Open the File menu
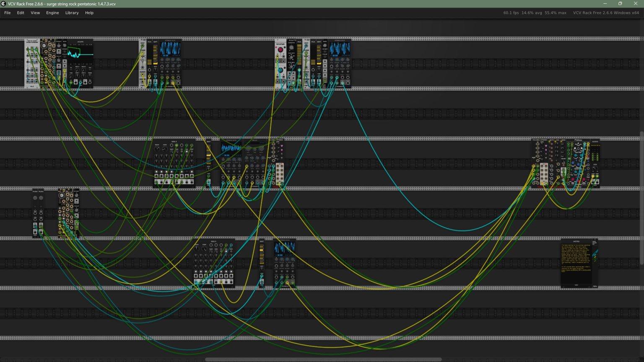 pos(7,13)
